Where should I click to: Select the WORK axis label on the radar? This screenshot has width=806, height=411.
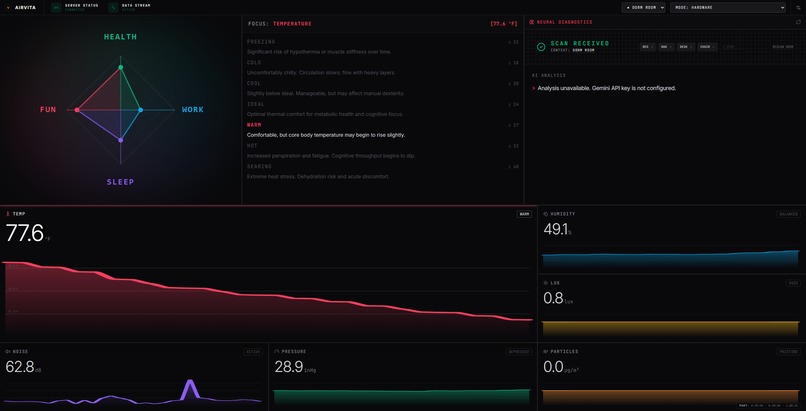click(x=193, y=109)
